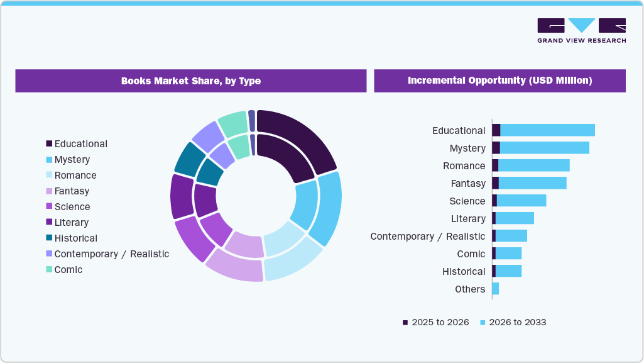
Task: Click the Historical legend marker
Action: coord(48,238)
